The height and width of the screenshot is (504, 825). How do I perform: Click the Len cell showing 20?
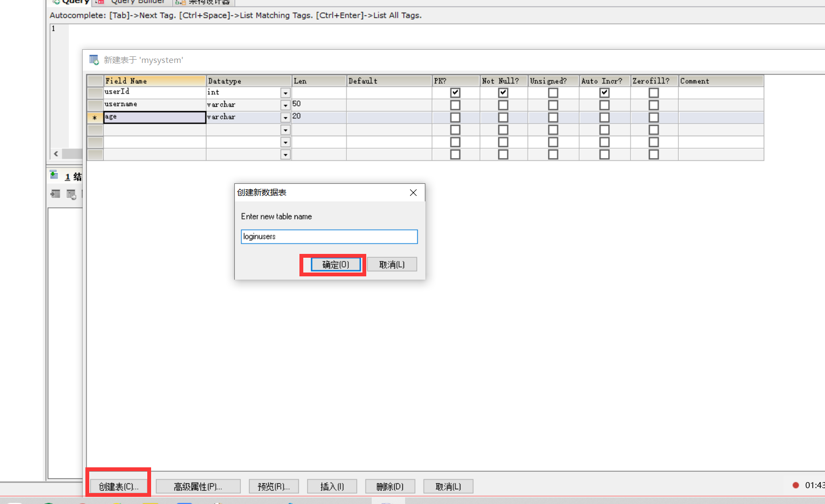[319, 117]
